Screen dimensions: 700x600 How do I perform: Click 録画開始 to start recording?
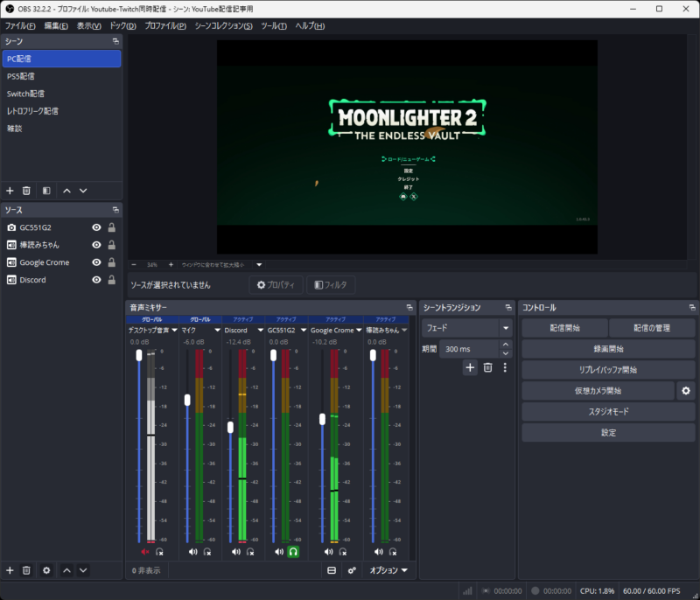[608, 349]
